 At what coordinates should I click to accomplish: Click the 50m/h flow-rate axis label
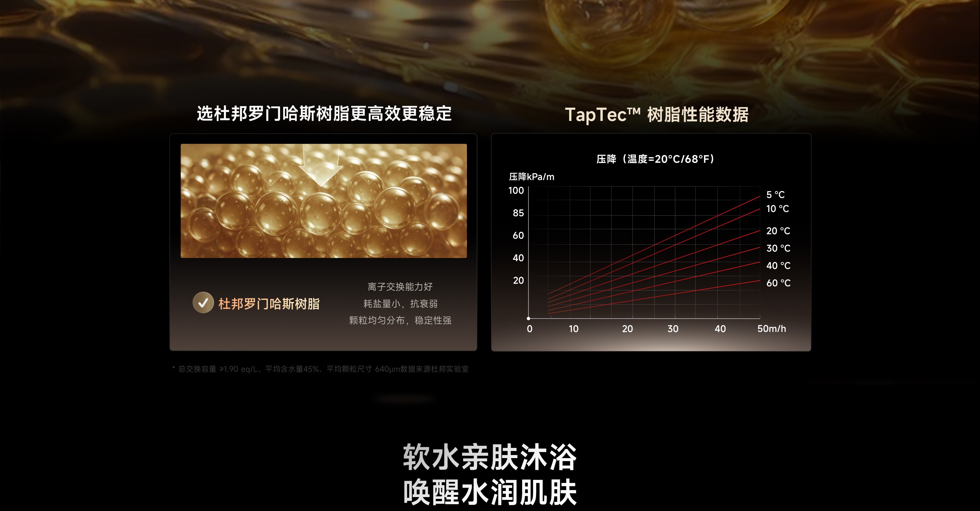coord(772,328)
